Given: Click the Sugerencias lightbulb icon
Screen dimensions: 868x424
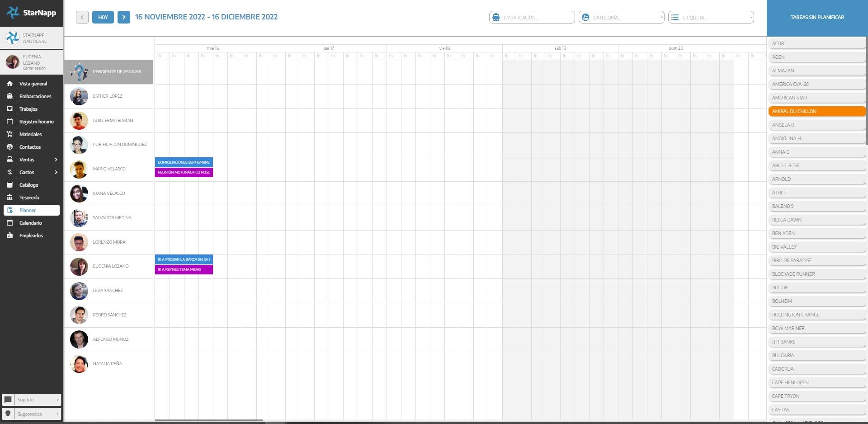Looking at the screenshot, I should point(8,414).
